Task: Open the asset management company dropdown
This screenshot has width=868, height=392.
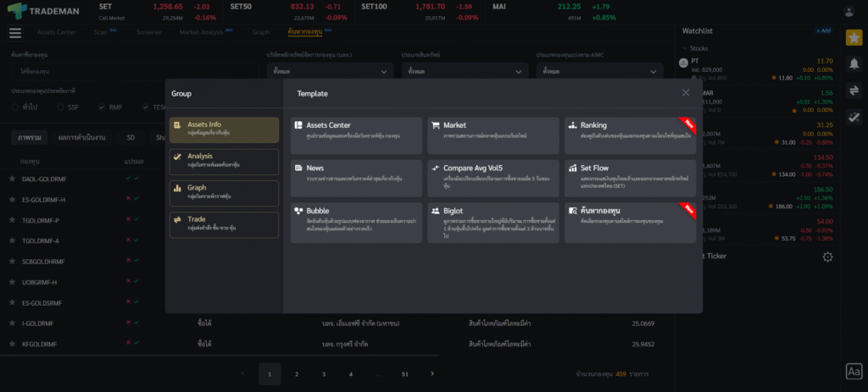Action: click(x=329, y=71)
